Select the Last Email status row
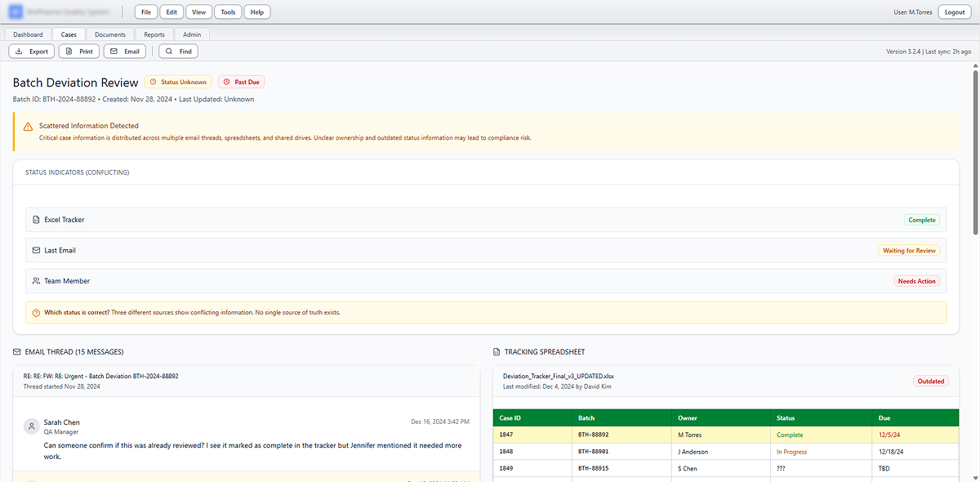This screenshot has height=482, width=980. click(486, 251)
